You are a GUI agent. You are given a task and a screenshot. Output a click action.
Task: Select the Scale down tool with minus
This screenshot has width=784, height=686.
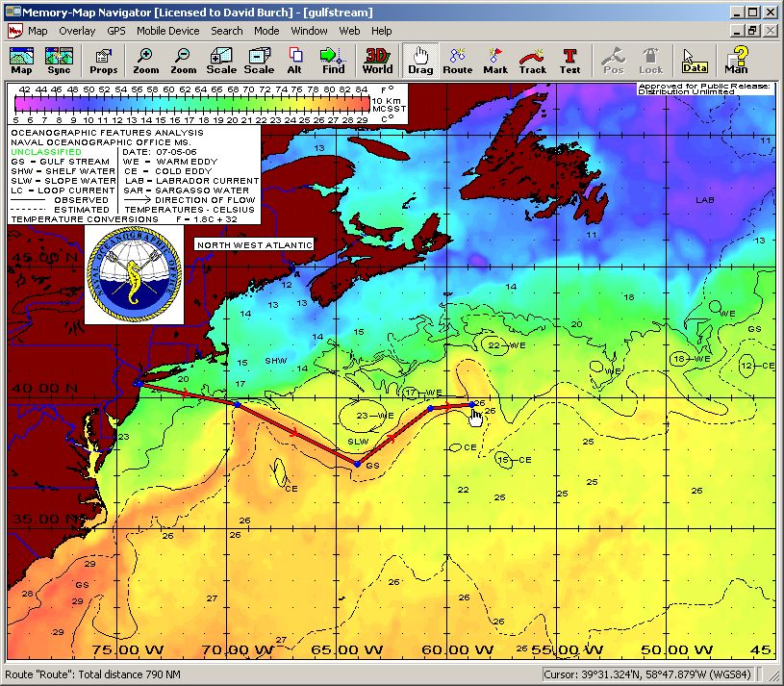[259, 61]
